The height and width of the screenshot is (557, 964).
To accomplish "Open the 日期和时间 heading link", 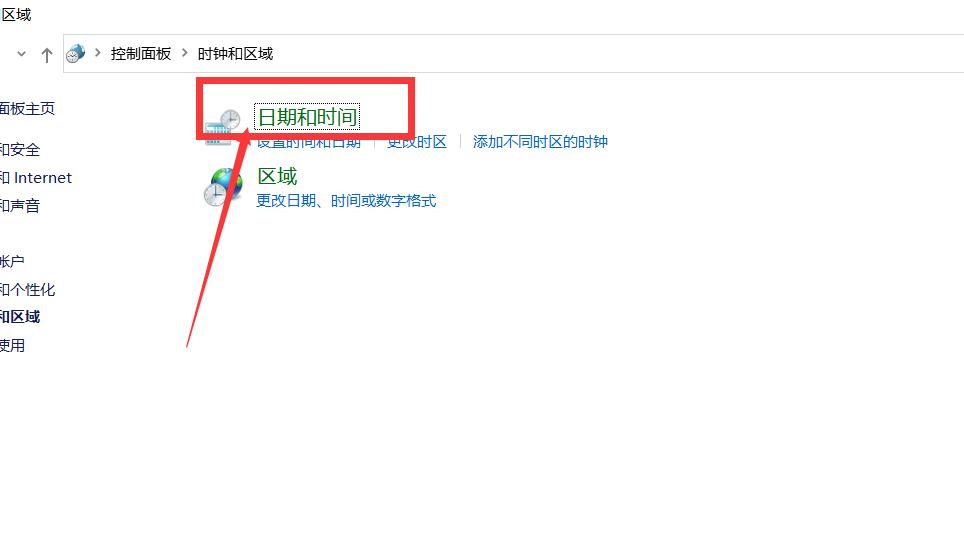I will [307, 117].
